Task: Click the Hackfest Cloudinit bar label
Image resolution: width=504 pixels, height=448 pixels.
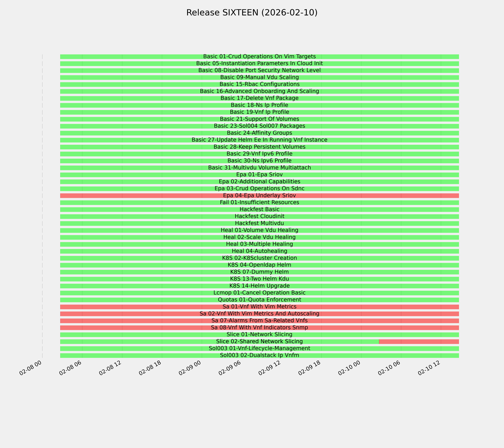Action: tap(259, 216)
